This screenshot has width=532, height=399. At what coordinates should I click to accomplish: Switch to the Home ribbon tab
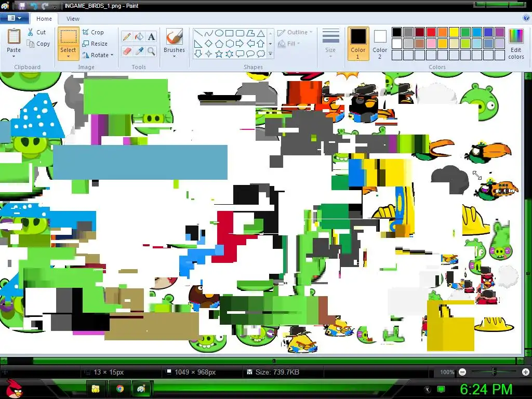coord(44,19)
